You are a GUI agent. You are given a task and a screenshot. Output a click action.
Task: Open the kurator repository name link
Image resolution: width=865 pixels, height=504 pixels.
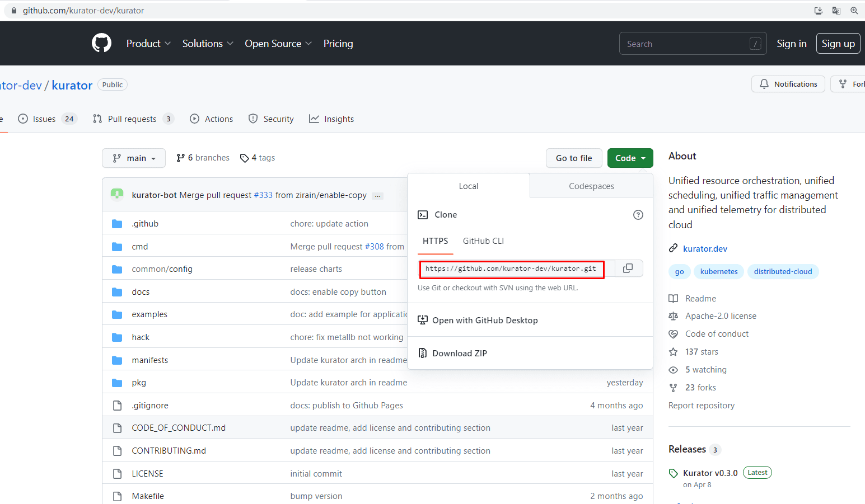pyautogui.click(x=72, y=85)
